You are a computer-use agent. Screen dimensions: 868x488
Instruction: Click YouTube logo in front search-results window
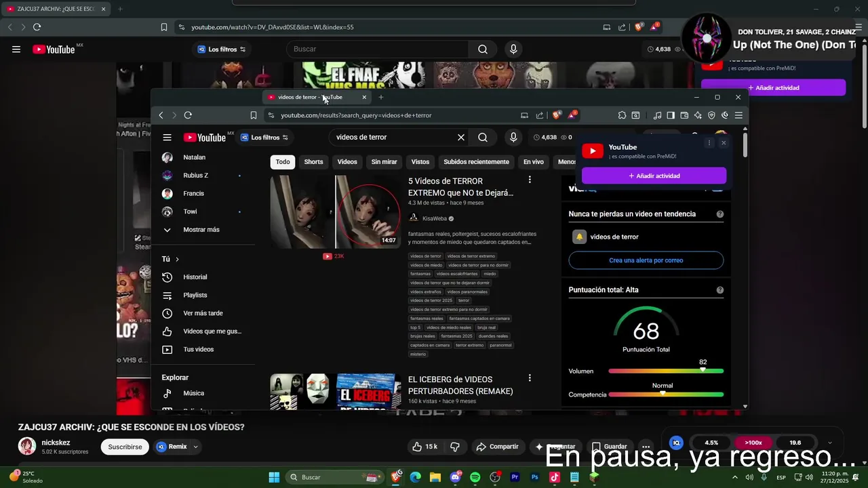(205, 138)
